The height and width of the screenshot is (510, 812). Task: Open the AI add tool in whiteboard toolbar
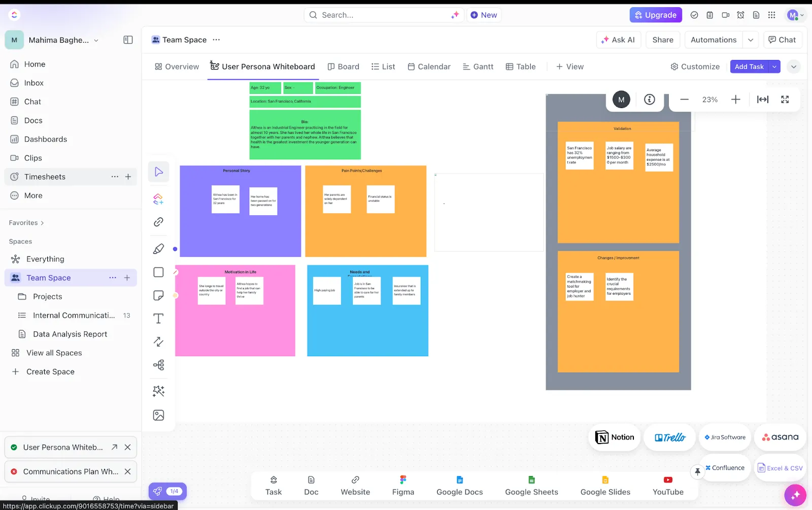tap(158, 199)
